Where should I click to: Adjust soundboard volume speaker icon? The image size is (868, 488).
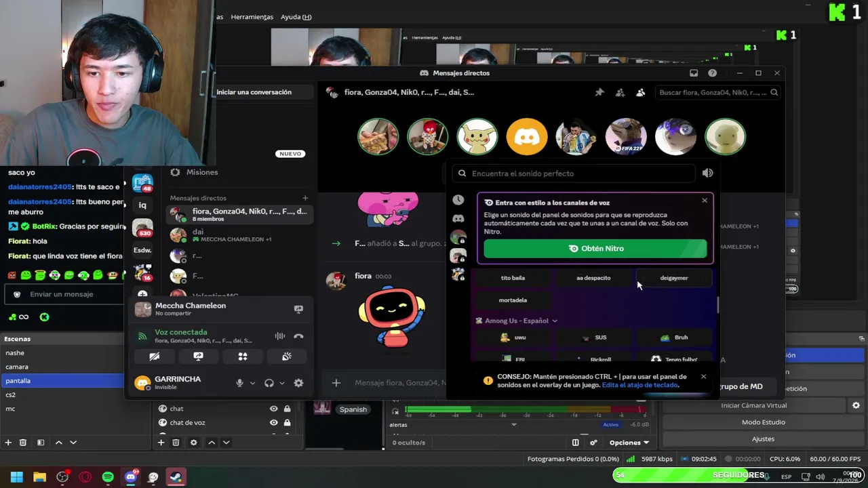(707, 174)
